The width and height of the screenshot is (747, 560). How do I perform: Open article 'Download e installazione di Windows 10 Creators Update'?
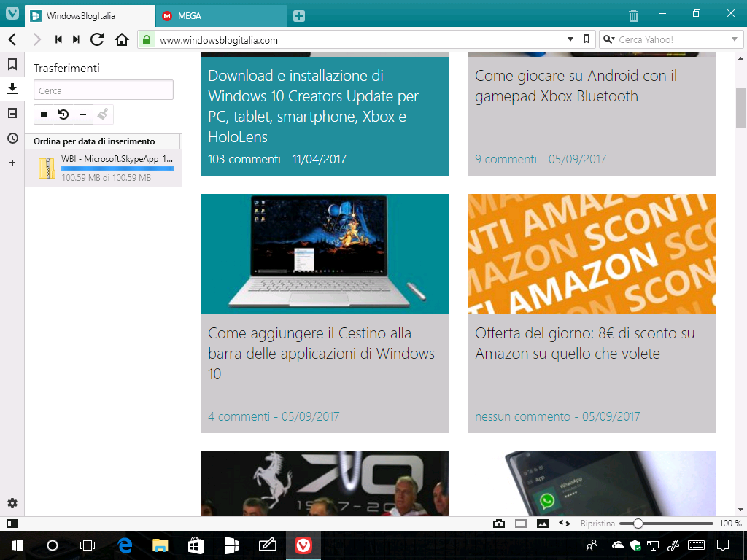coord(313,106)
